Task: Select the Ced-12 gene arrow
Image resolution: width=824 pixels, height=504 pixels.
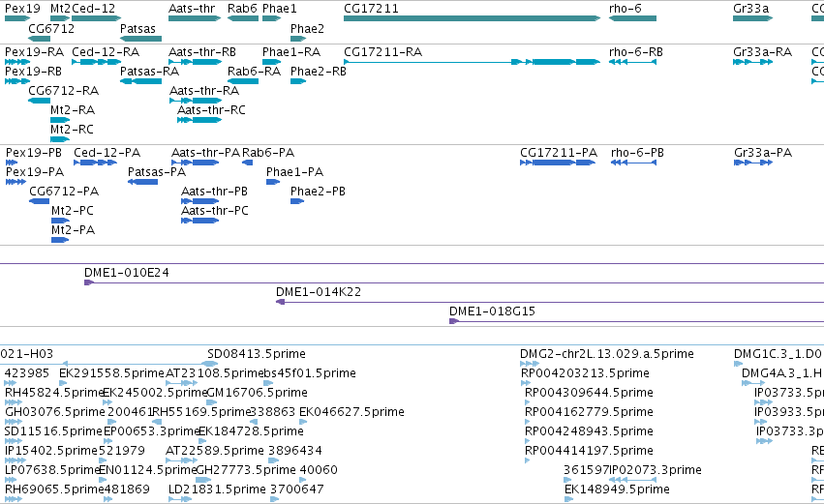Action: point(96,18)
